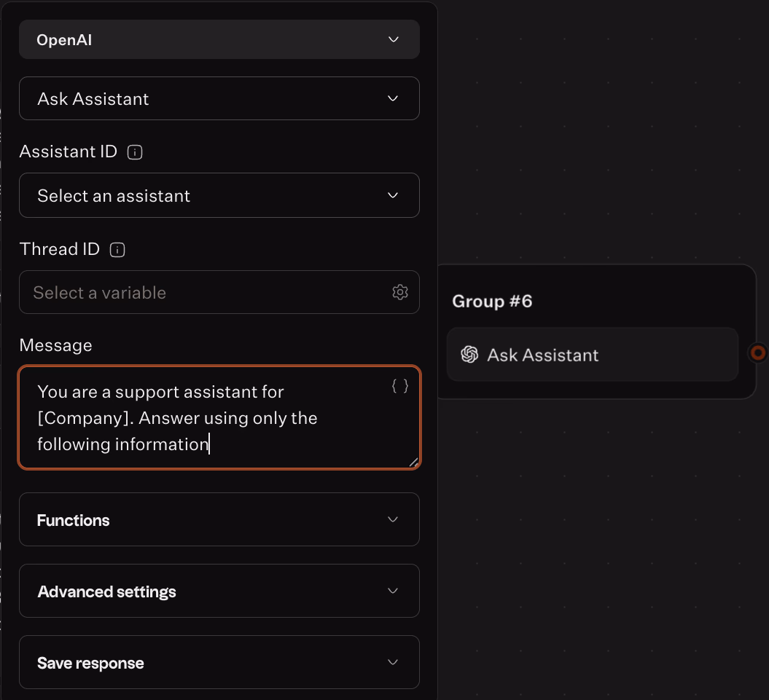The height and width of the screenshot is (700, 769).
Task: Select the Ask Assistant block in group
Action: pos(592,355)
